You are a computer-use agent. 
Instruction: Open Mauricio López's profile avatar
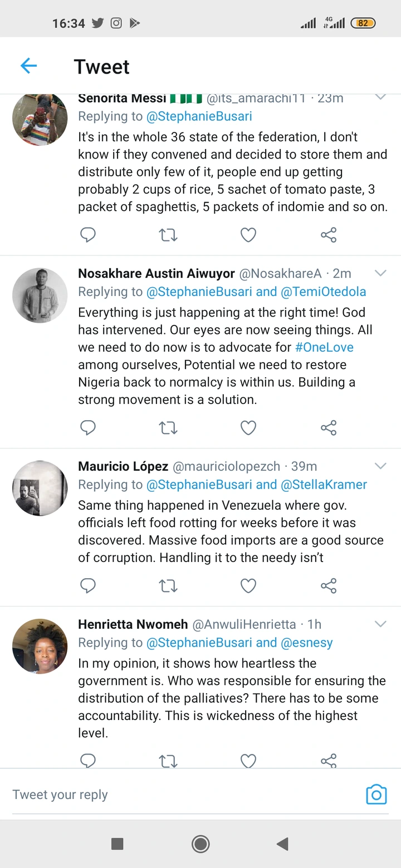[x=40, y=488]
